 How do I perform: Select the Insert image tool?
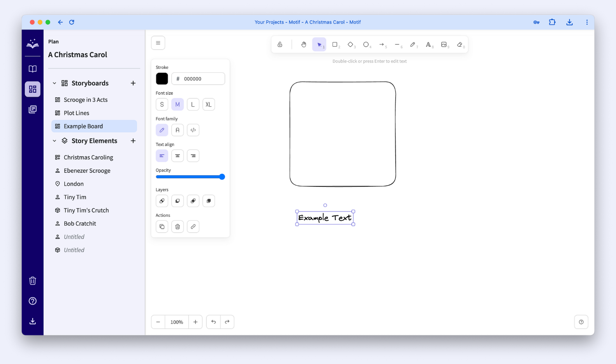(444, 45)
